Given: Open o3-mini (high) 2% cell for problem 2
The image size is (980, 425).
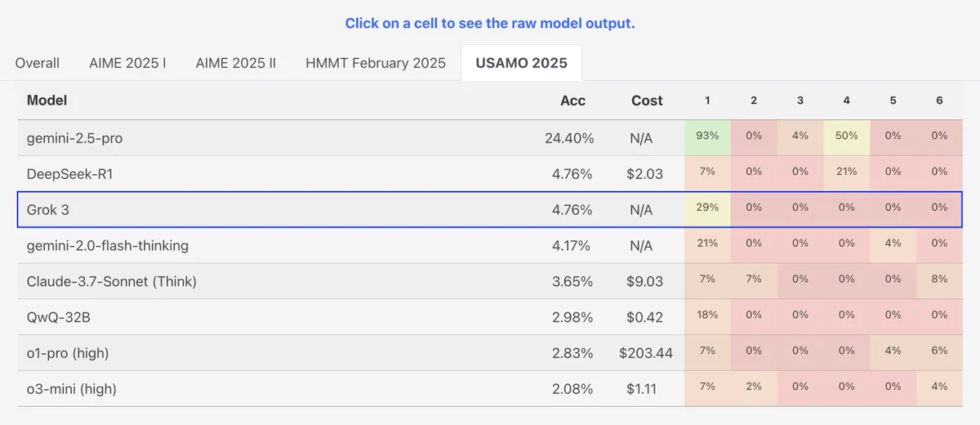Looking at the screenshot, I should point(754,388).
